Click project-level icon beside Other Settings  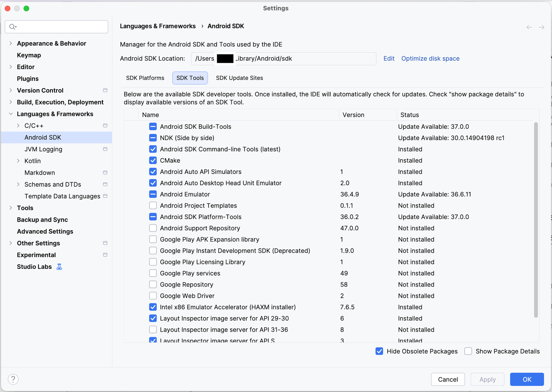[105, 243]
